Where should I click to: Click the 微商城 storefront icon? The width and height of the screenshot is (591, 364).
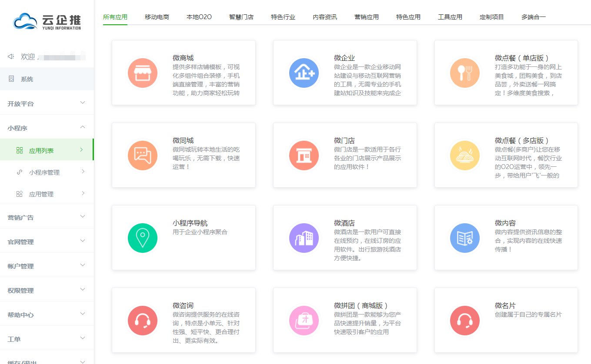click(x=142, y=73)
